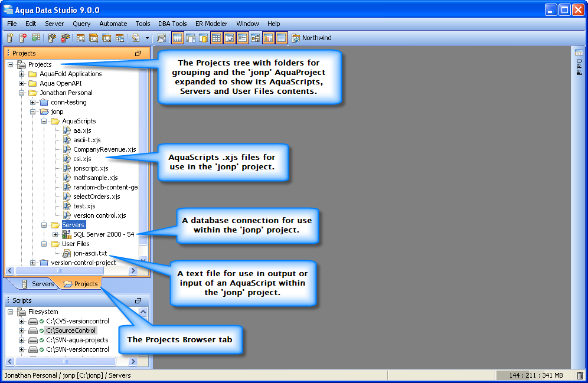588x383 pixels.
Task: Select C:\SVN-aqua-projects drive
Action: point(77,340)
